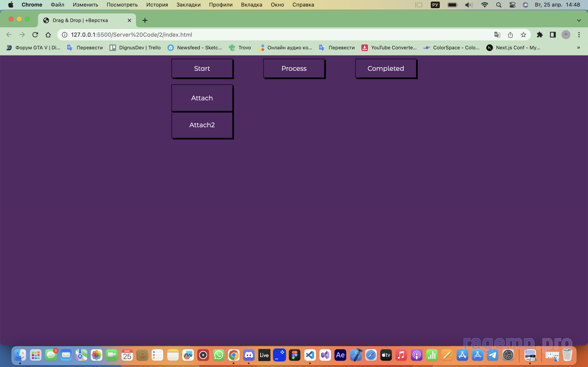The height and width of the screenshot is (367, 588).
Task: Open the Закладки menu
Action: point(188,5)
